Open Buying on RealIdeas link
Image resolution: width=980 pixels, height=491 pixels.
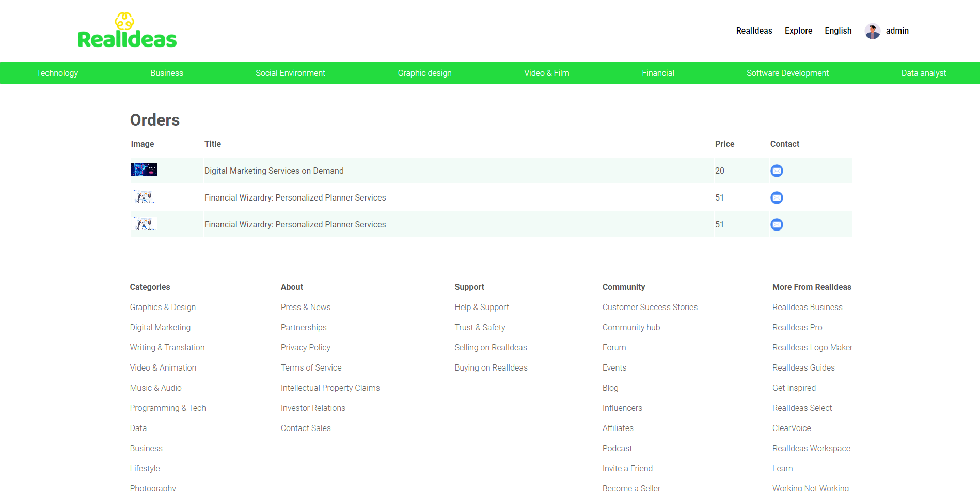tap(491, 368)
